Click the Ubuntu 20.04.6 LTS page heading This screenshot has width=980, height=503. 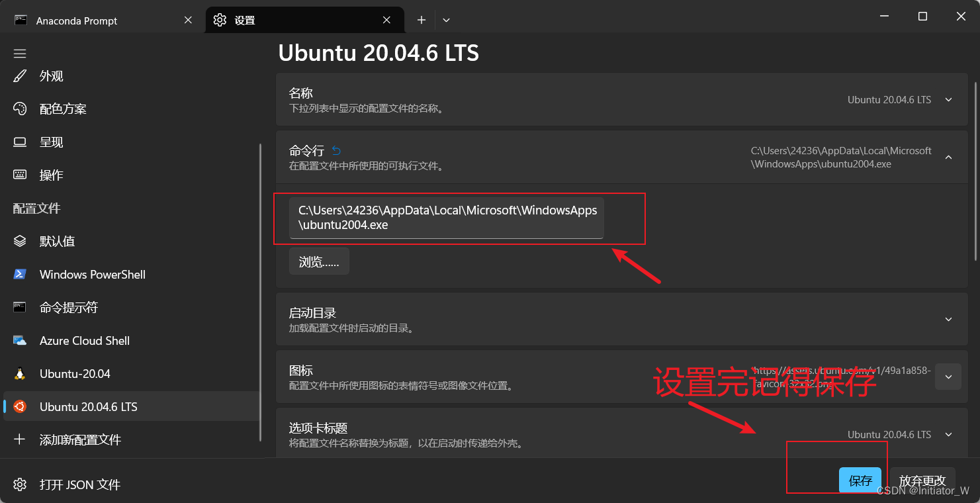pos(379,53)
